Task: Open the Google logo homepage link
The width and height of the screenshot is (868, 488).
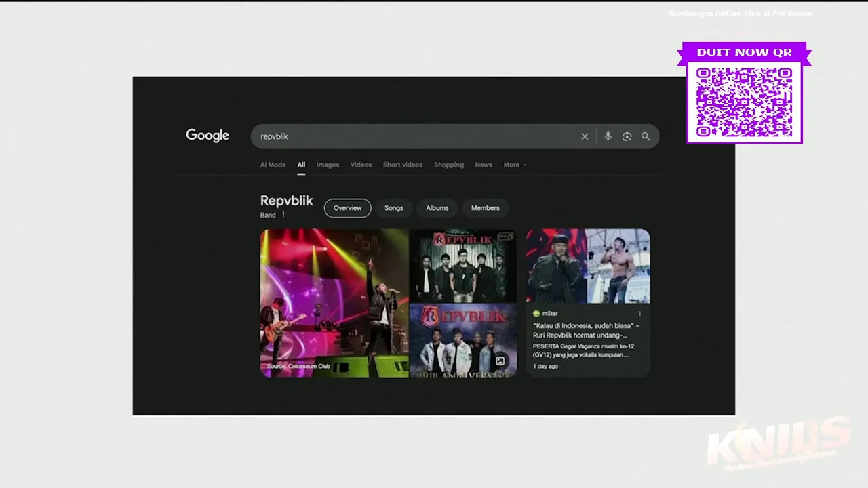Action: pyautogui.click(x=208, y=136)
